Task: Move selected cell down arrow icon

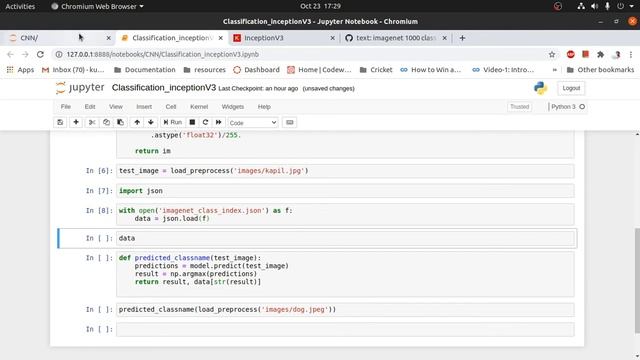Action: 151,122
